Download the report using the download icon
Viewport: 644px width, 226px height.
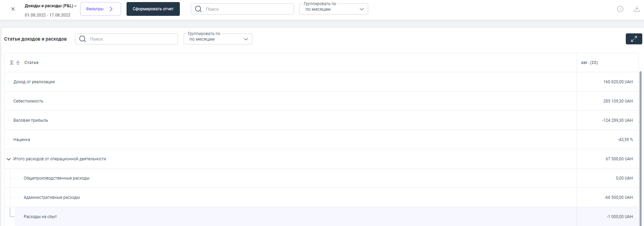click(636, 9)
